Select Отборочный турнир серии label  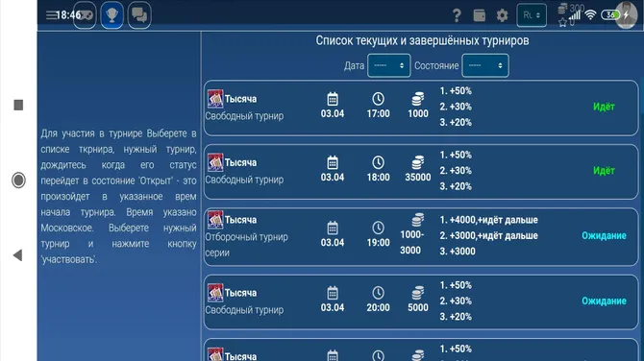[x=246, y=245]
